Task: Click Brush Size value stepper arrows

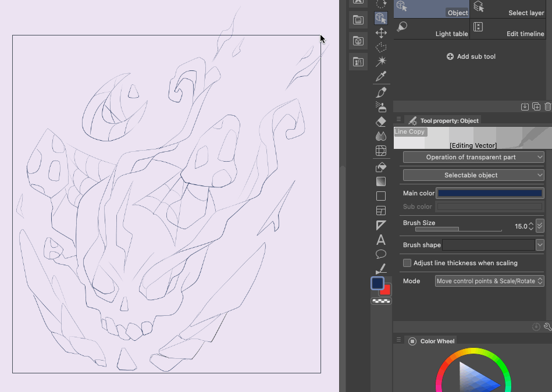Action: tap(531, 226)
